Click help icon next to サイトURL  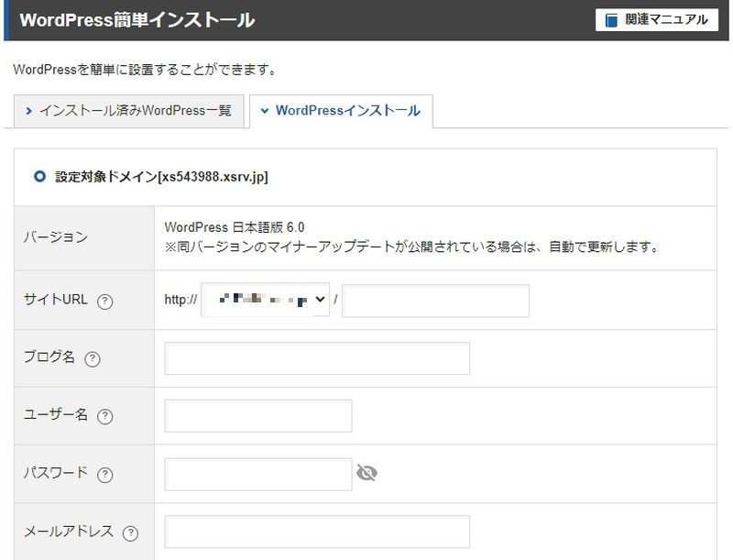104,301
